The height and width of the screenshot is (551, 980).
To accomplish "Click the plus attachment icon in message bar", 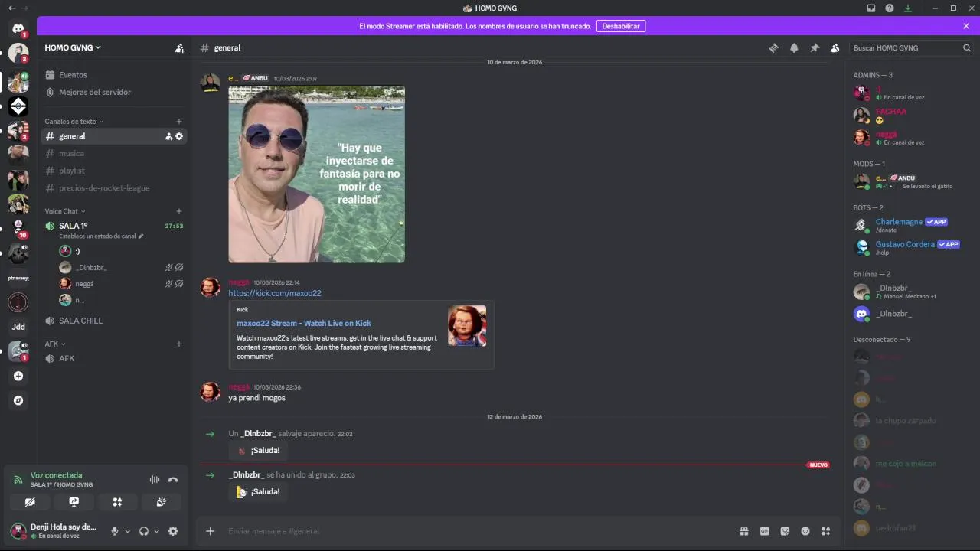I will 211,531.
